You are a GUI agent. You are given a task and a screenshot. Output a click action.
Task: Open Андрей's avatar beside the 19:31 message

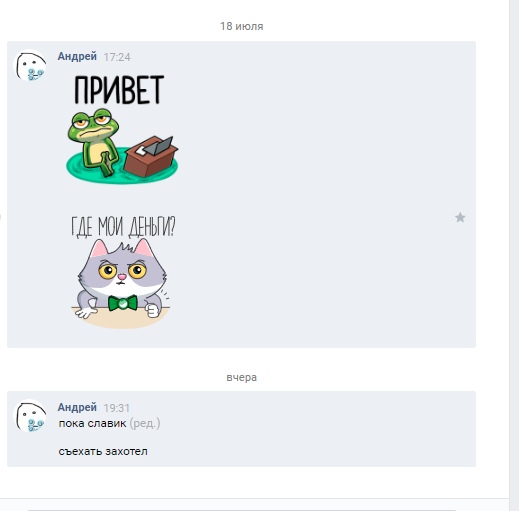pyautogui.click(x=30, y=416)
